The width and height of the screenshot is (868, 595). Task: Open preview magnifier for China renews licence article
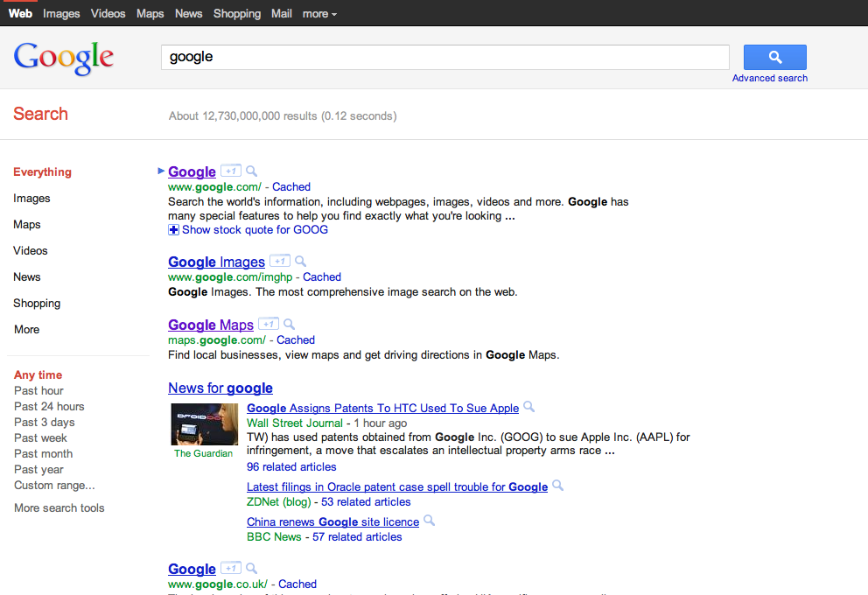tap(429, 521)
